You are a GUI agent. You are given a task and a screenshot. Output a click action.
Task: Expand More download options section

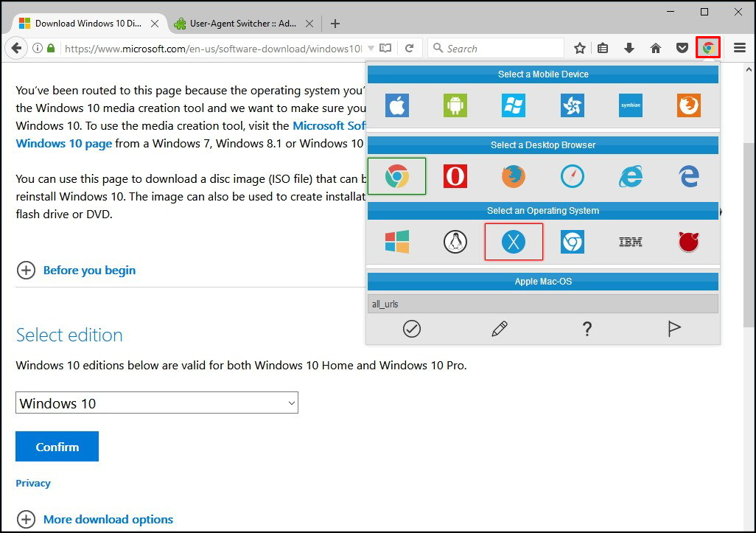pos(95,519)
